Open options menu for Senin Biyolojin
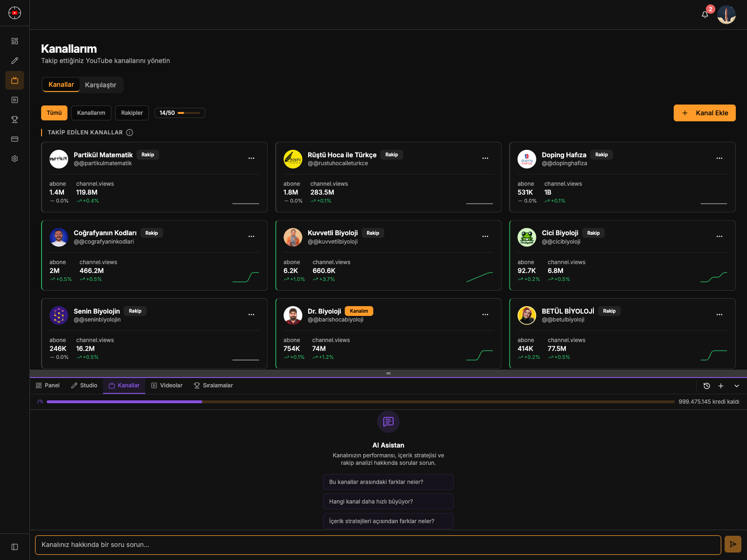This screenshot has width=747, height=560. [x=252, y=315]
